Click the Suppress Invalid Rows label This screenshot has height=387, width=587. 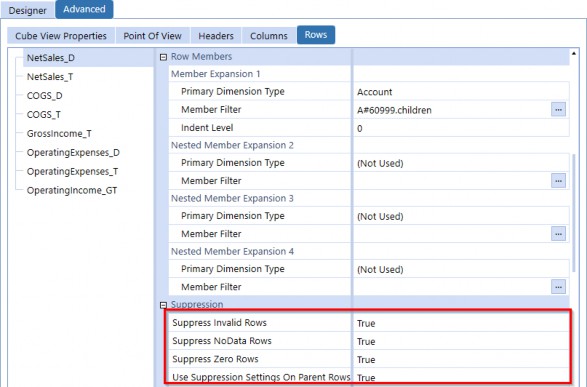(219, 323)
